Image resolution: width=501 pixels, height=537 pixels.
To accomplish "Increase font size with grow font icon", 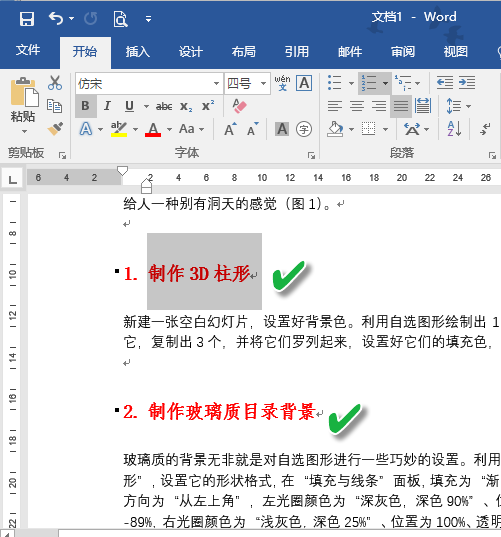I will coord(230,129).
